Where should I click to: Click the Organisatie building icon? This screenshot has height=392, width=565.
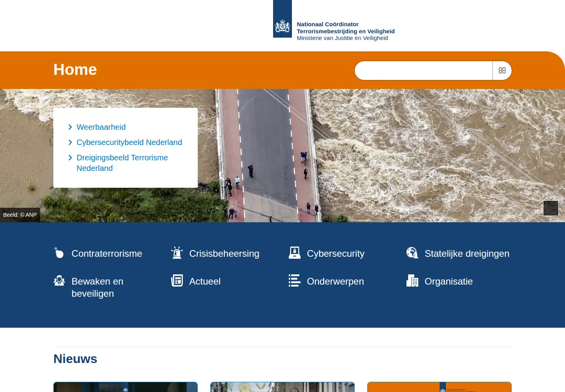pyautogui.click(x=412, y=281)
